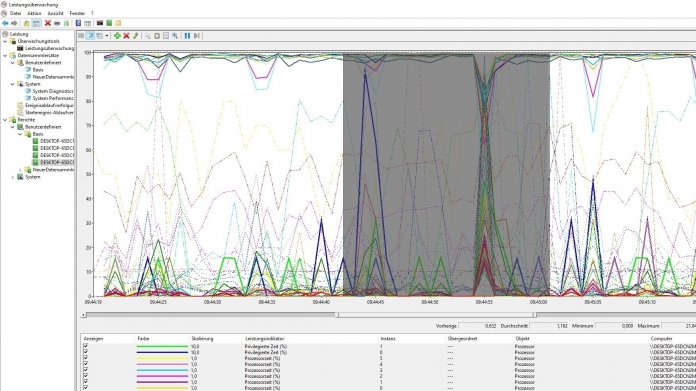Collapse Benutzerdefiniert under Datensammlersätze
The image size is (696, 391).
(x=12, y=63)
